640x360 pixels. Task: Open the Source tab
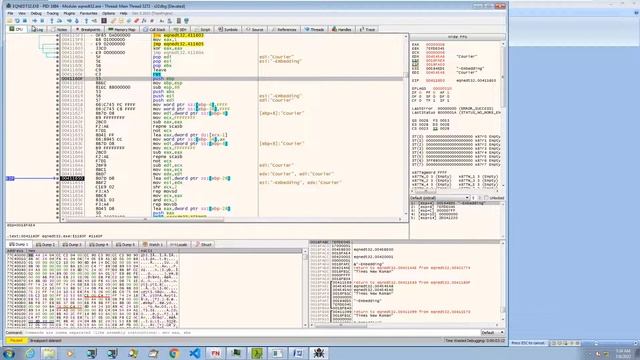255,29
